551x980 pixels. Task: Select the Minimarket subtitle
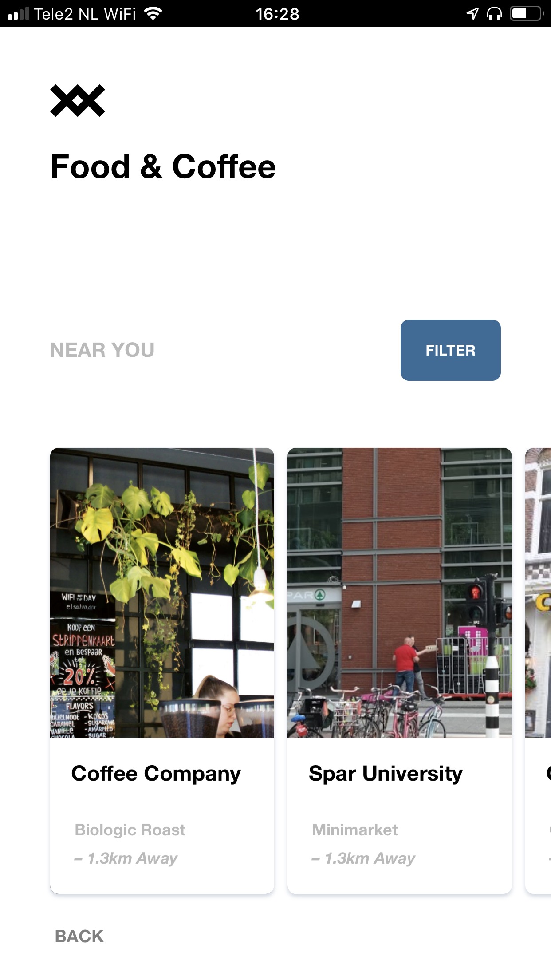[355, 830]
